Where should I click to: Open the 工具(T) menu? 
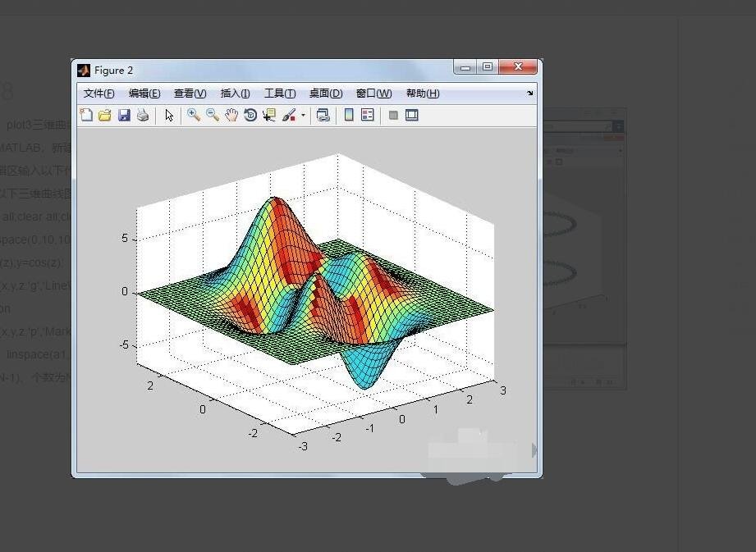279,94
